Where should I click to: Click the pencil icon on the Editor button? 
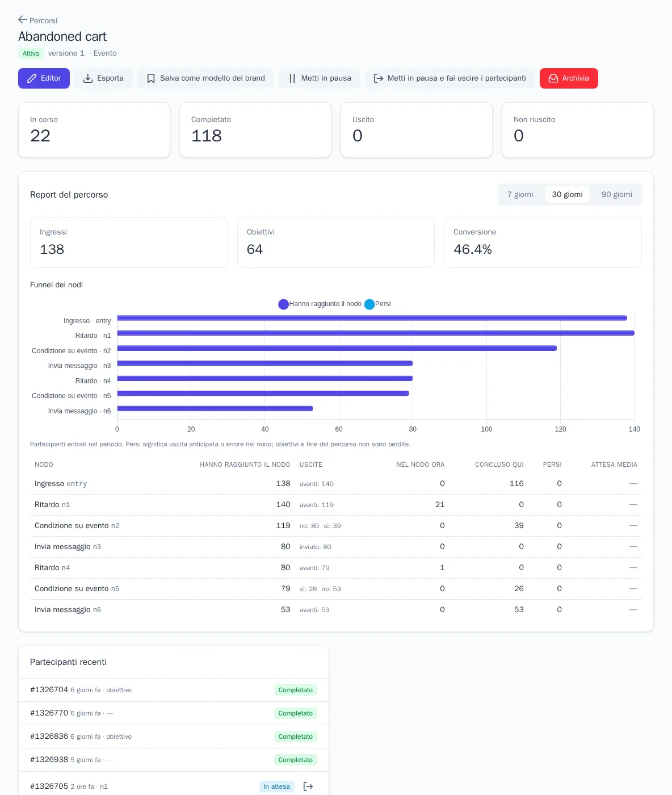[x=32, y=78]
